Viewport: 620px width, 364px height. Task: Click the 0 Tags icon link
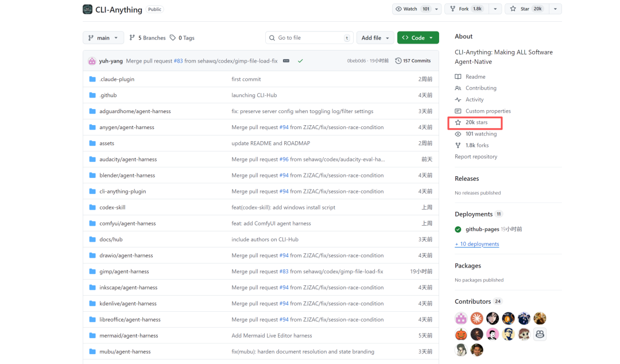[172, 38]
